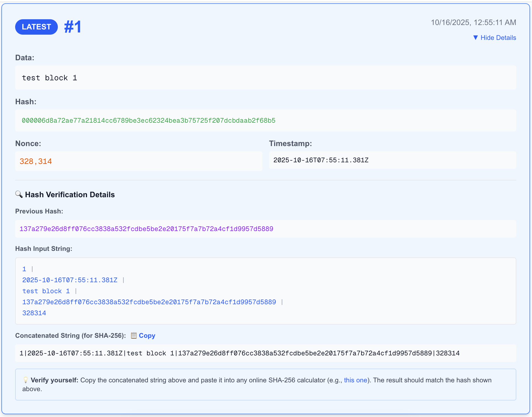
Task: Click the magnifying glass beside Hash Verification Details
Action: [x=19, y=194]
